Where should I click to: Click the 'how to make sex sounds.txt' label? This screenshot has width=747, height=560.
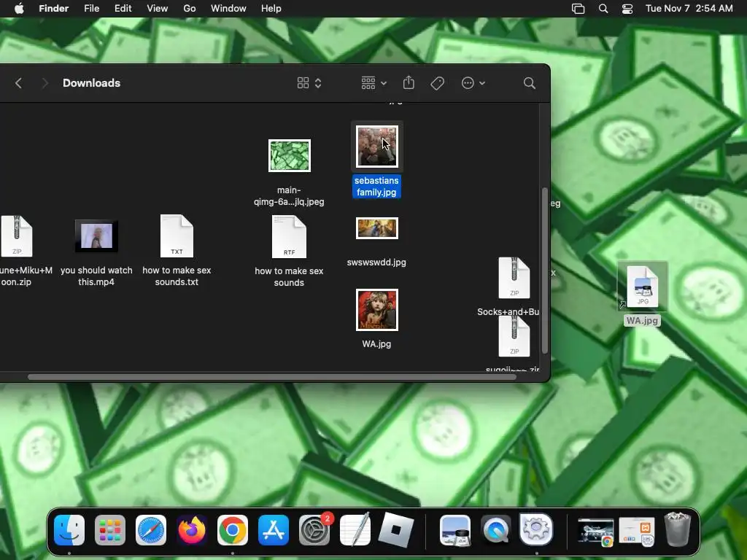pos(177,276)
